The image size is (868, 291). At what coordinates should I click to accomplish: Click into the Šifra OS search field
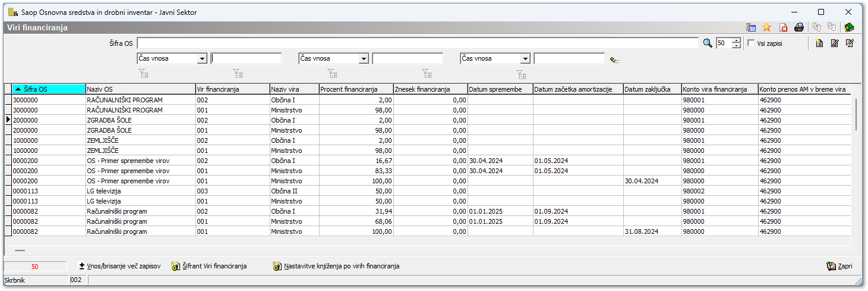point(418,43)
